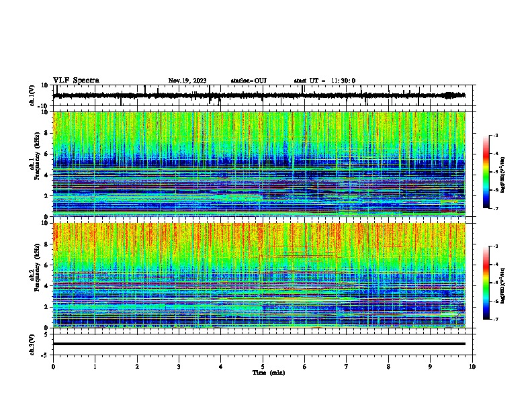Viewport: 532px width, 411px height.
Task: Click the "-7" tick on ch.1 colorbar
Action: 495,208
